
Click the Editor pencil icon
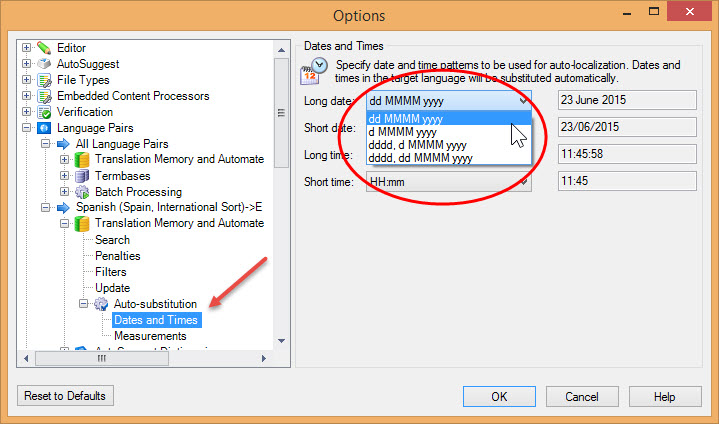(44, 48)
